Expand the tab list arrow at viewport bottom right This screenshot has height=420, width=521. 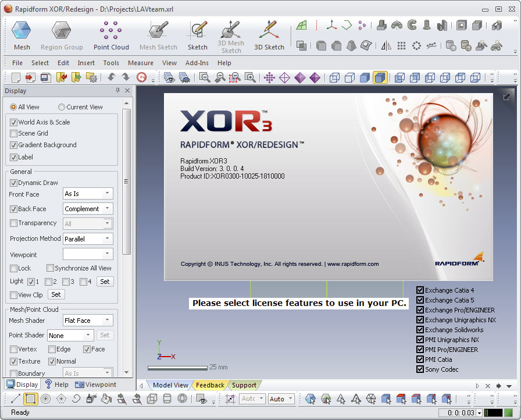click(x=509, y=386)
